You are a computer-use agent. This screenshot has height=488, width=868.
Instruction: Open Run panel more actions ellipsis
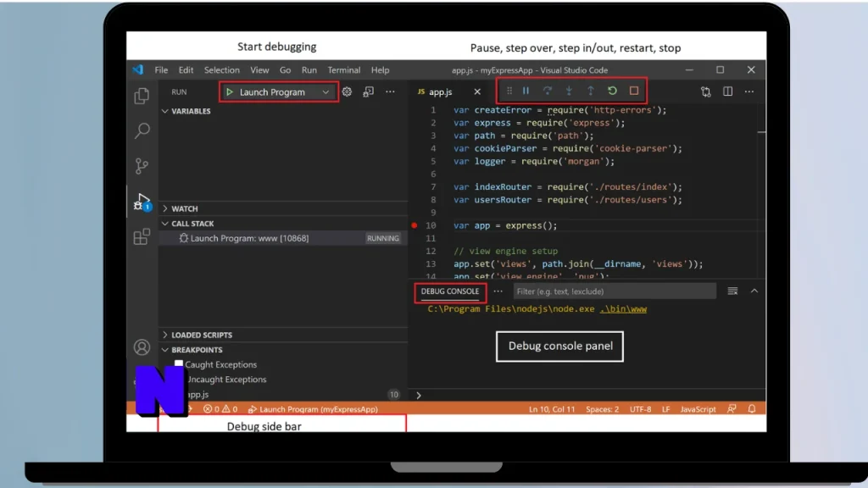pyautogui.click(x=390, y=91)
